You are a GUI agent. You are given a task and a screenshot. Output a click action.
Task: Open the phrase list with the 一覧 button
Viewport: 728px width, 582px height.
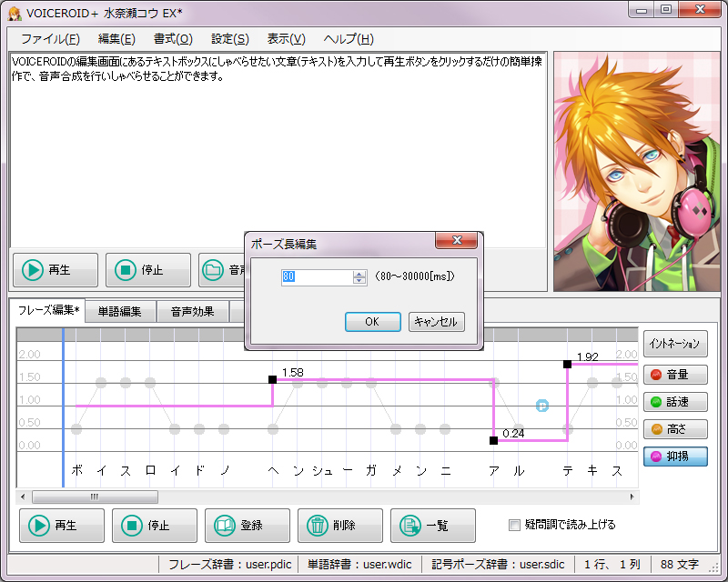433,526
